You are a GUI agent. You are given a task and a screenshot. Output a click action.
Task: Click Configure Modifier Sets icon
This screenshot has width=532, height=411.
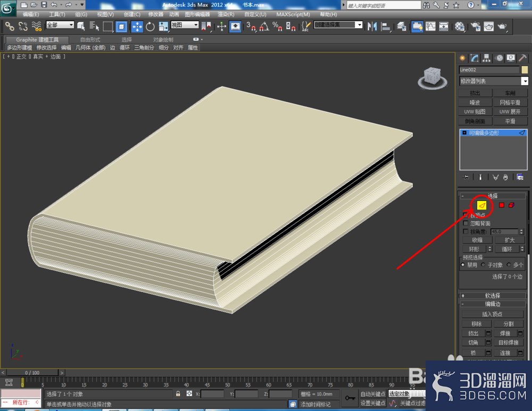(520, 177)
